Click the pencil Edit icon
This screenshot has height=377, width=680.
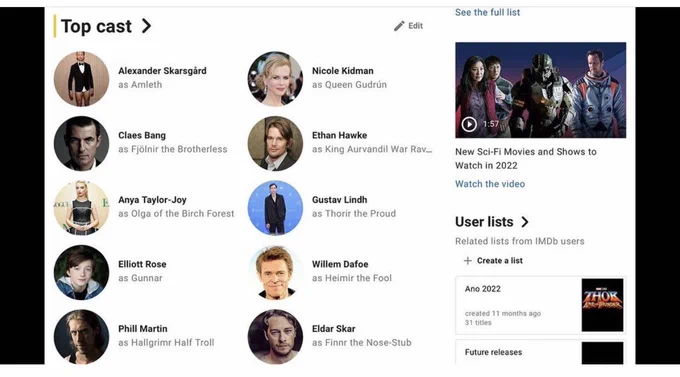click(x=399, y=26)
